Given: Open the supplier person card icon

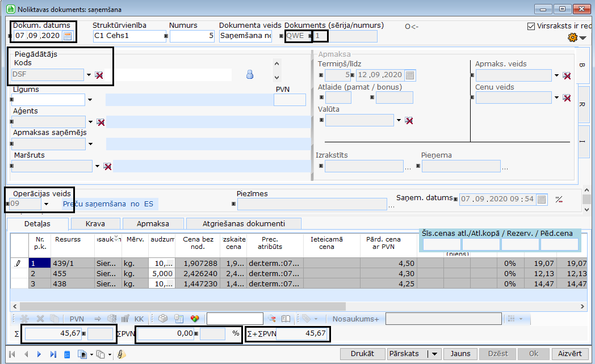Looking at the screenshot, I should point(250,74).
